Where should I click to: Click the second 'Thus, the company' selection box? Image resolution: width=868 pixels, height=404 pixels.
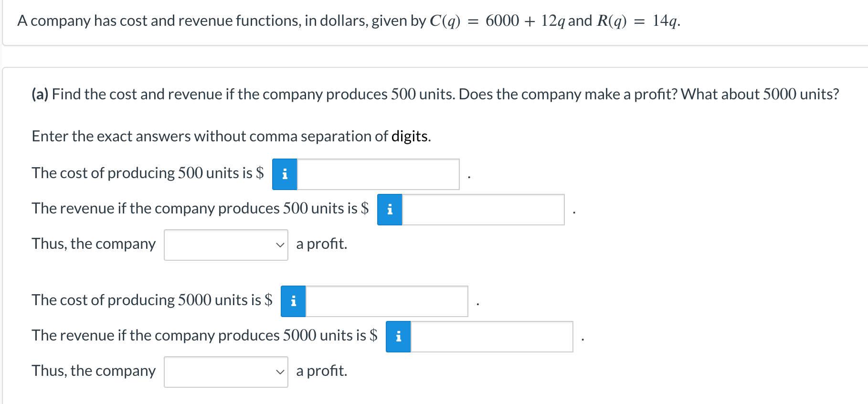pos(226,372)
